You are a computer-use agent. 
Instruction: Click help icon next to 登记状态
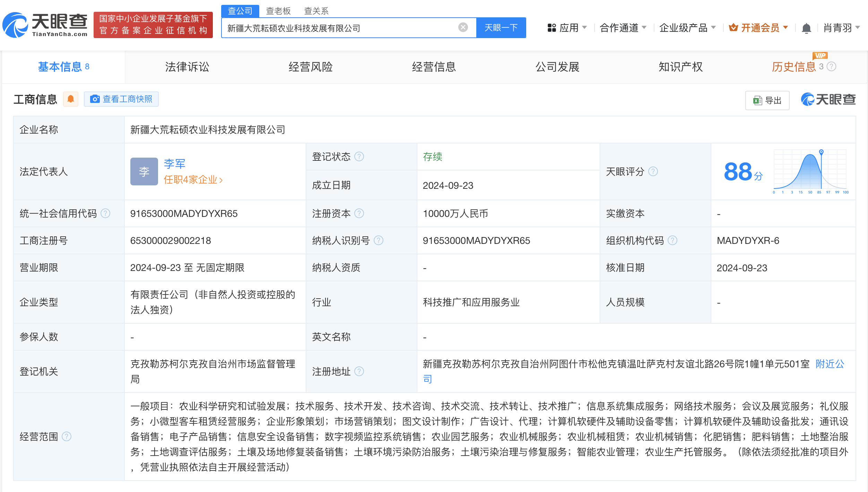pyautogui.click(x=359, y=157)
